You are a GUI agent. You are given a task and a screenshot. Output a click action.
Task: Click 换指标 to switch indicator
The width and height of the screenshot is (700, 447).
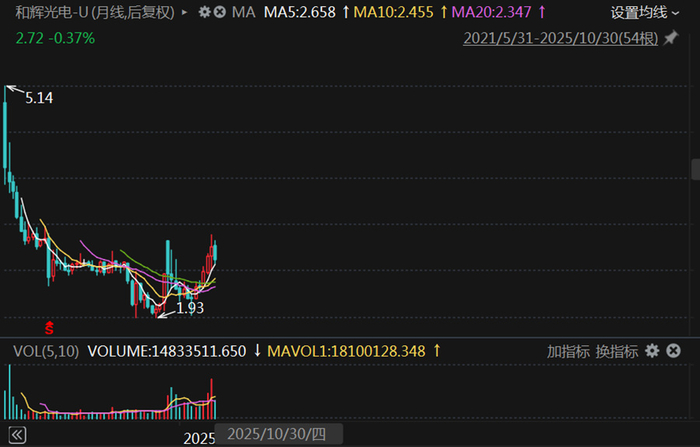(617, 351)
